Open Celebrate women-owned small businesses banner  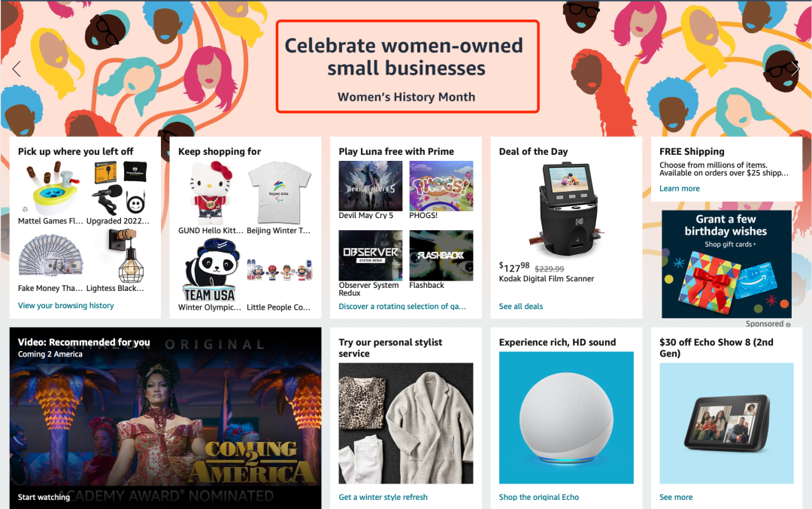[408, 66]
